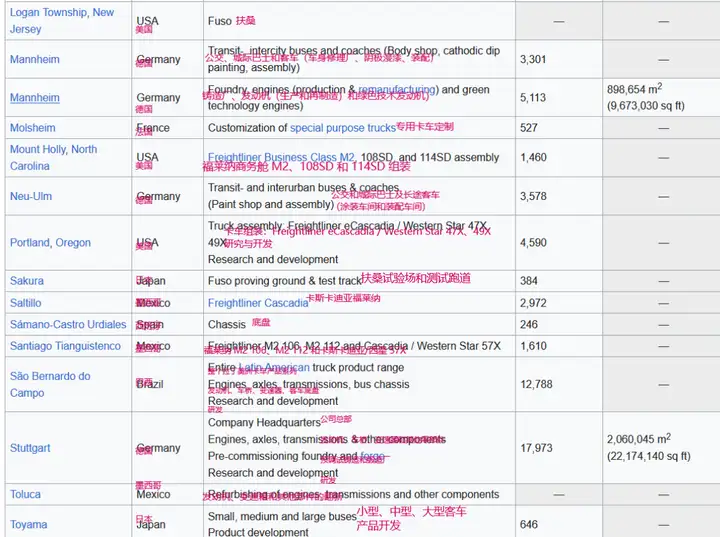
Task: Open the Neu-Ulm link
Action: (31, 196)
